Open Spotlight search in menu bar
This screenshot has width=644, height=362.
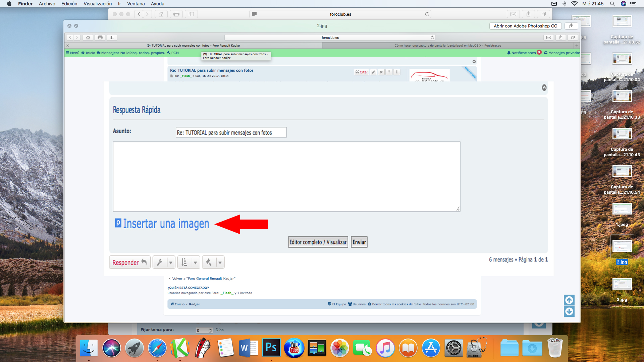[x=612, y=4]
